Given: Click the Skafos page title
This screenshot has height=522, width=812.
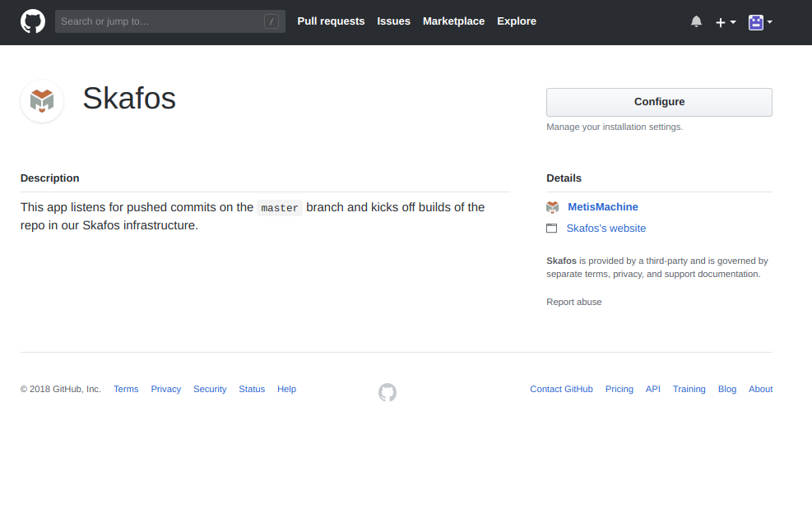Looking at the screenshot, I should point(129,98).
